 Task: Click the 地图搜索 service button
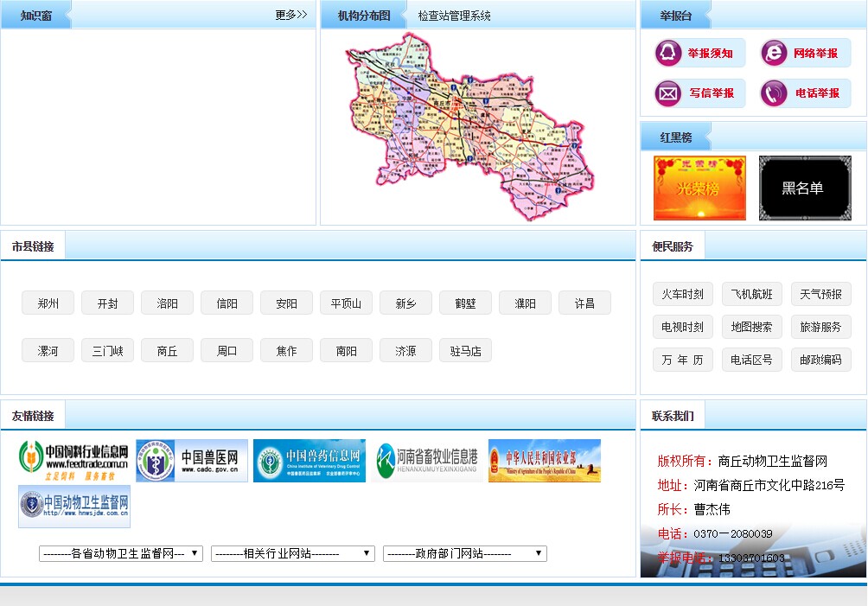click(752, 327)
